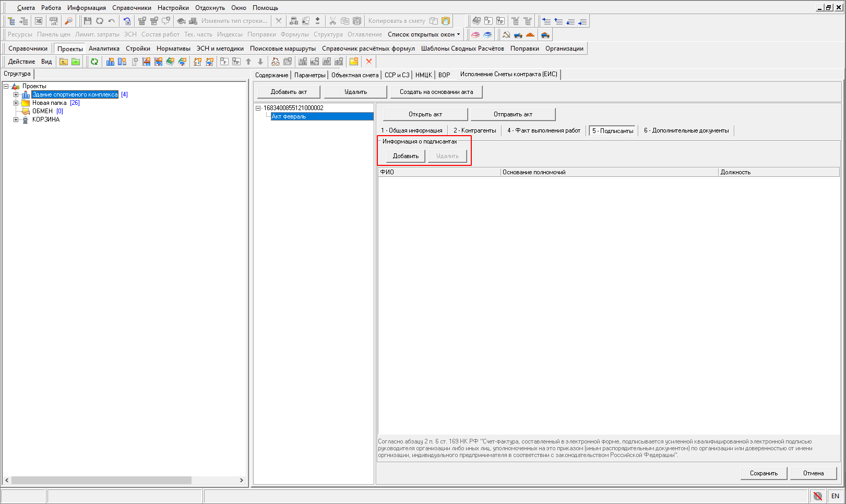
Task: Click the crossed-out icon in status bar
Action: pyautogui.click(x=817, y=496)
